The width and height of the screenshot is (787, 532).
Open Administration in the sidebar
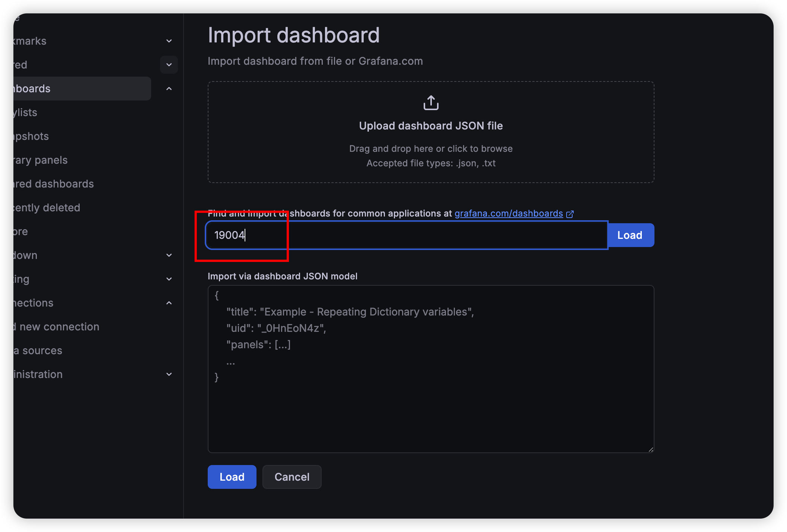click(38, 374)
